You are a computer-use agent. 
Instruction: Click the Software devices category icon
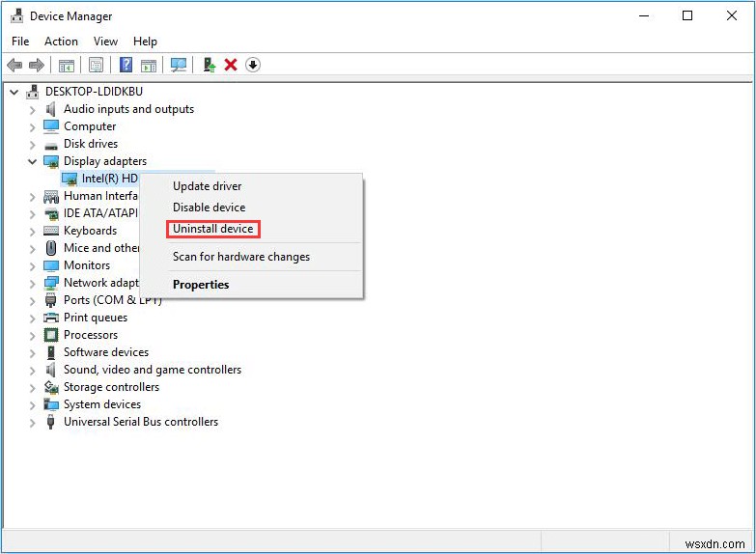tap(51, 352)
